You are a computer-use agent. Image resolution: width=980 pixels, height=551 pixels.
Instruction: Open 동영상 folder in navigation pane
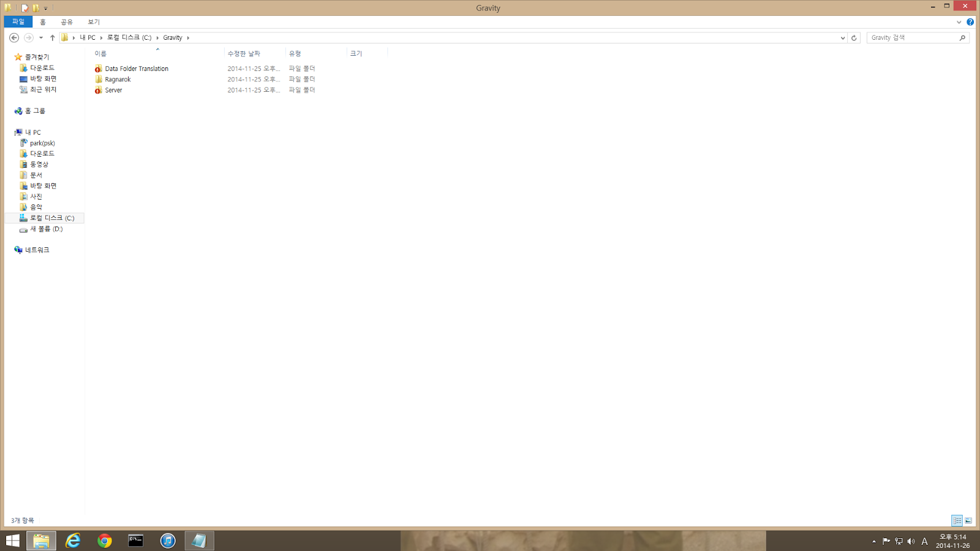tap(39, 164)
